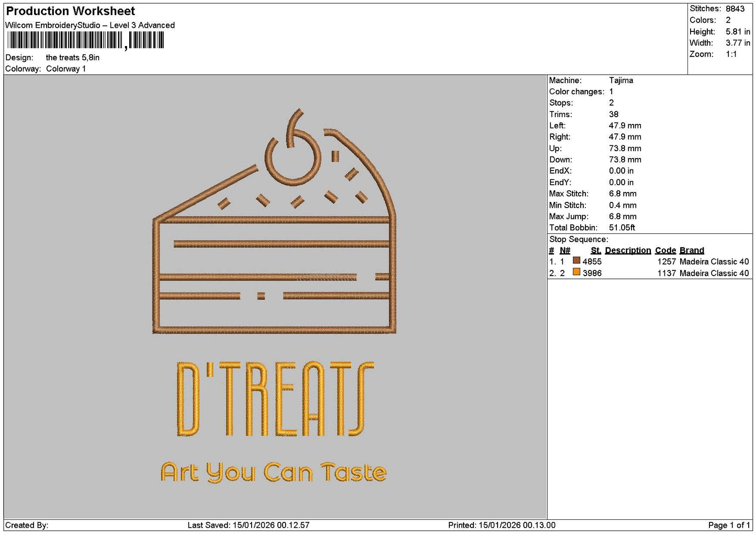Image resolution: width=756 pixels, height=534 pixels.
Task: Click the Color changes value 1
Action: 611,92
